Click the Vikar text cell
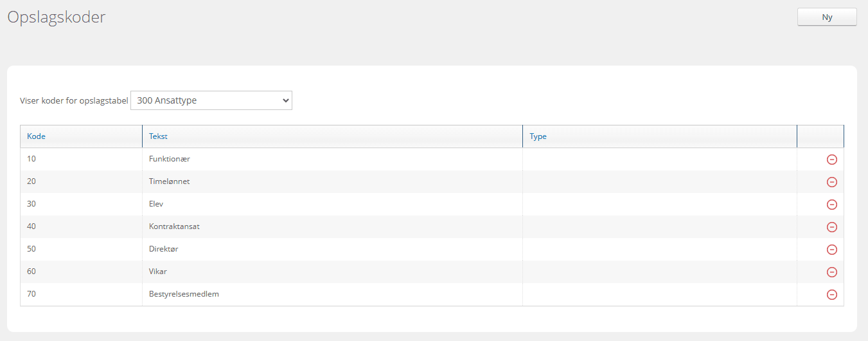This screenshot has width=868, height=341. pyautogui.click(x=158, y=272)
